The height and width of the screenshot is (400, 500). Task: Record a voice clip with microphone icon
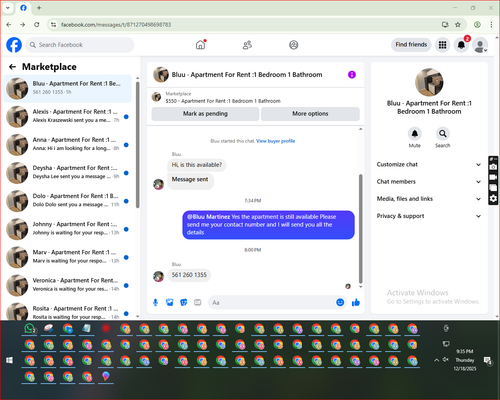(x=155, y=302)
